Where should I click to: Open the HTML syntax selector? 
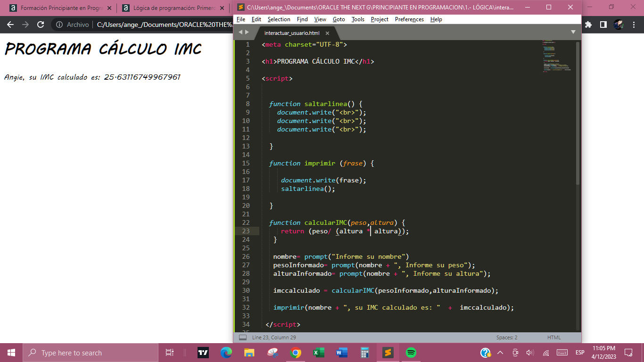(x=554, y=337)
